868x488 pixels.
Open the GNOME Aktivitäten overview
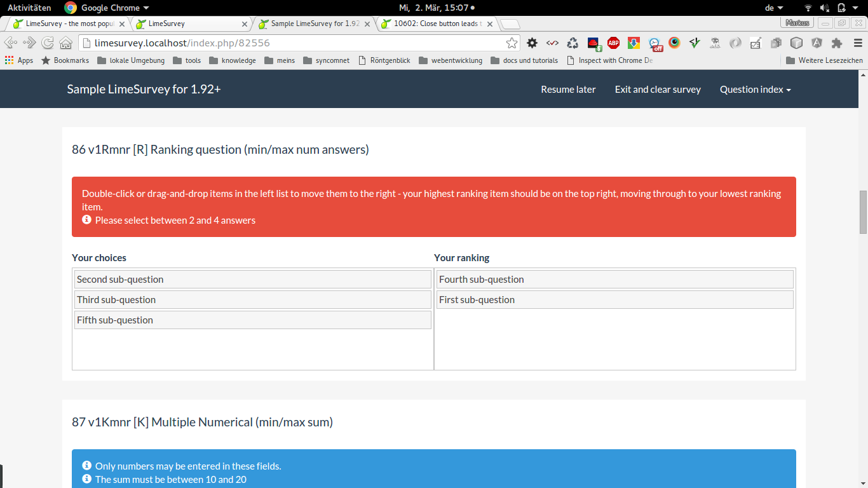click(x=29, y=8)
